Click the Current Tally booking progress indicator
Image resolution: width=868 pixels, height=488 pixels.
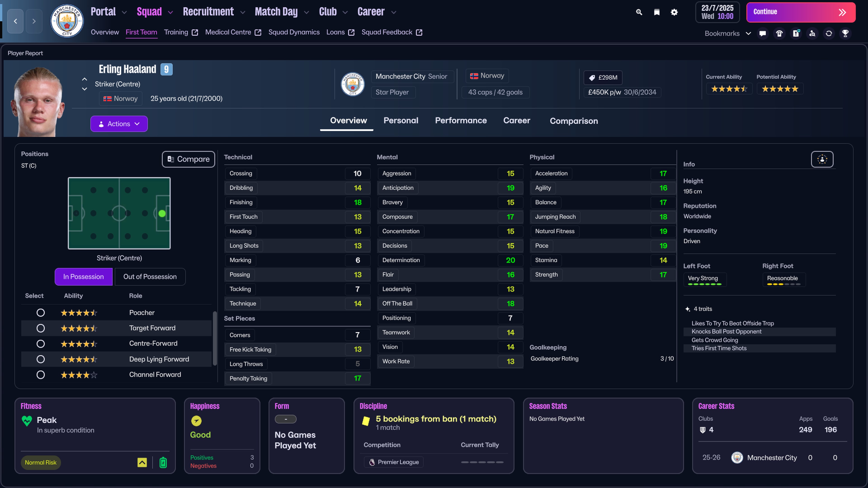point(483,462)
